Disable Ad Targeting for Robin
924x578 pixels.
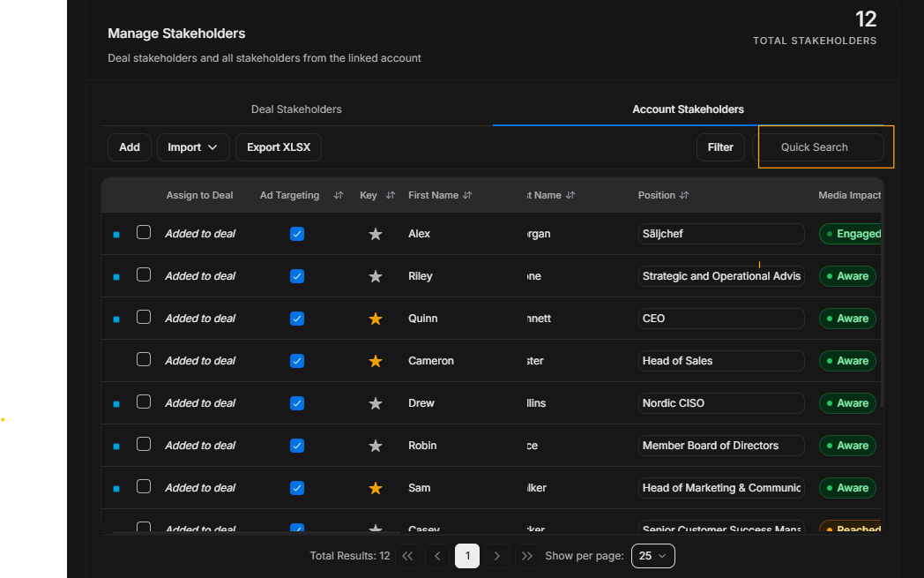pyautogui.click(x=297, y=446)
